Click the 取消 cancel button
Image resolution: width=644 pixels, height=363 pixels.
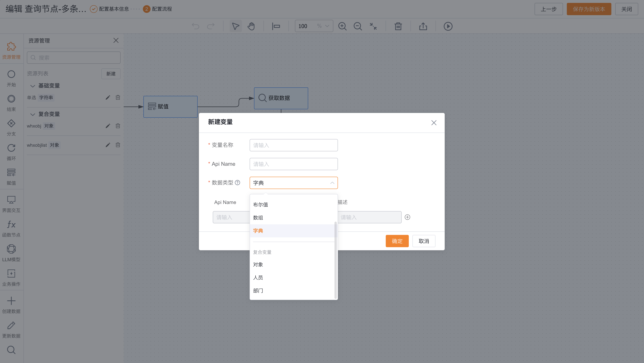tap(424, 241)
